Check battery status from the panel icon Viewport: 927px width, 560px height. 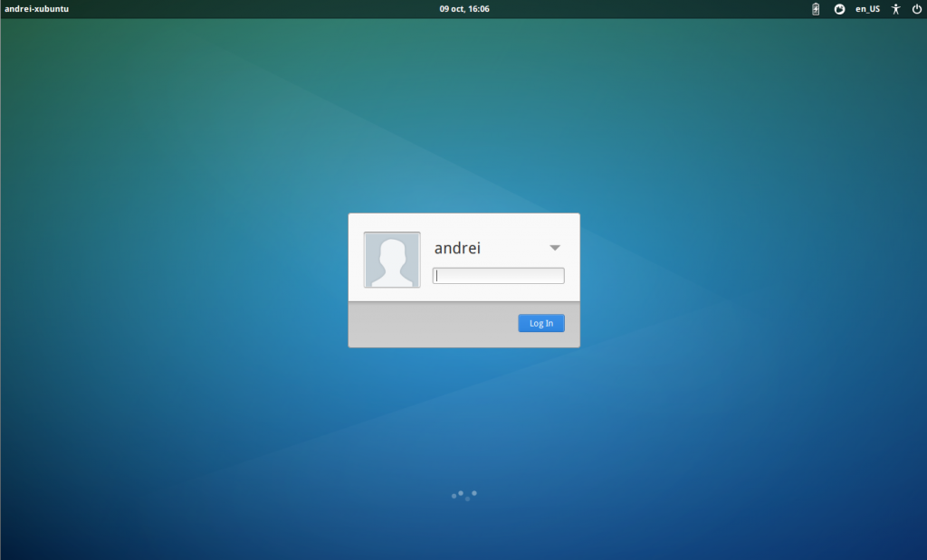coord(814,9)
